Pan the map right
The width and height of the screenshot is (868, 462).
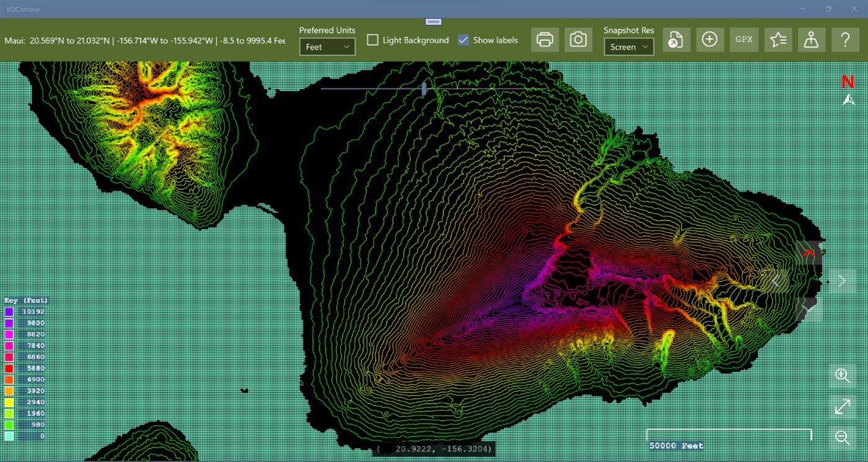tap(842, 281)
